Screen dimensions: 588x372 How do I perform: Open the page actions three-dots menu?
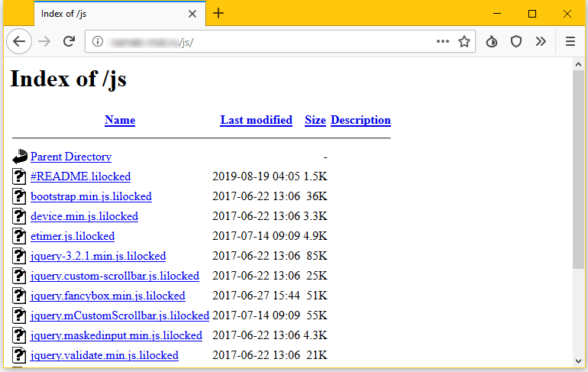click(442, 42)
